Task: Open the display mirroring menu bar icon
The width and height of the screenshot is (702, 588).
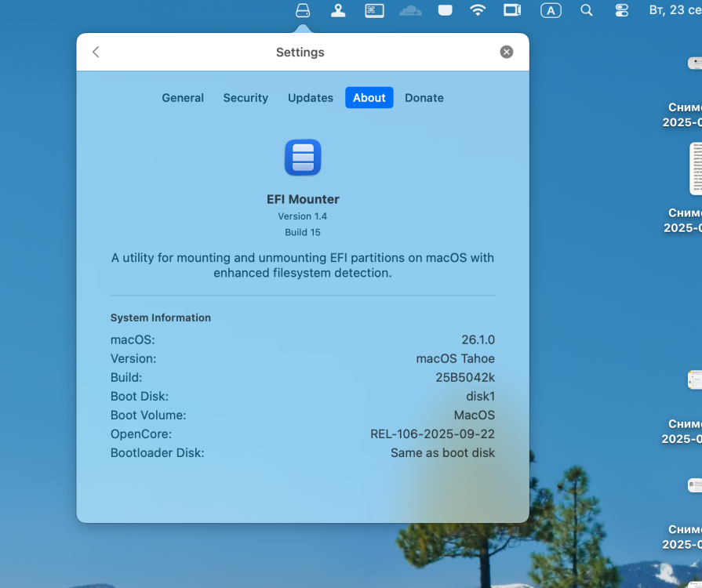Action: [x=512, y=10]
